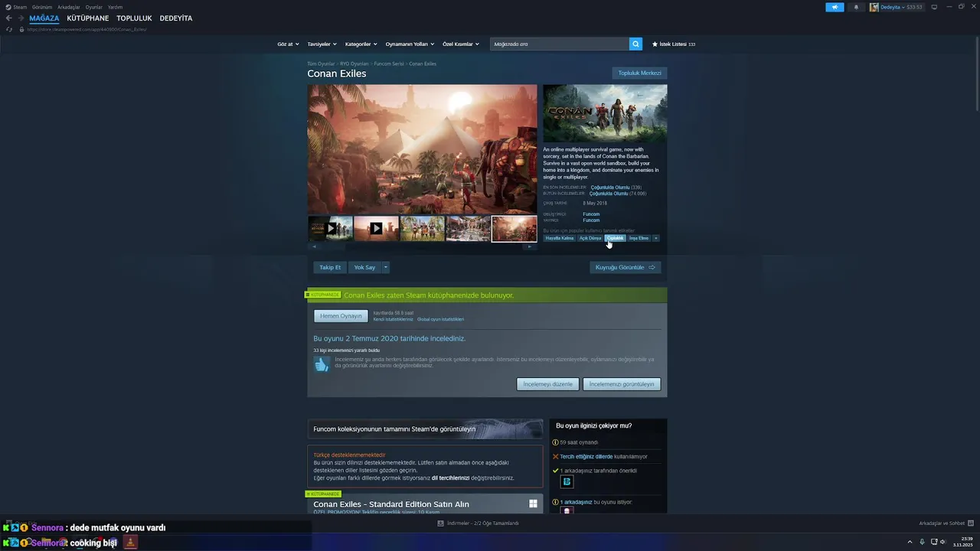Open the notifications bell icon
This screenshot has height=551, width=980.
[x=856, y=7]
